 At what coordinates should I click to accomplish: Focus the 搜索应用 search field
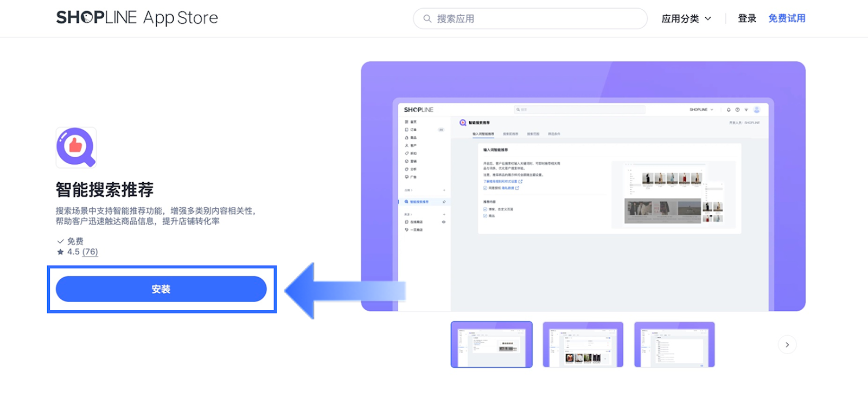[x=530, y=18]
